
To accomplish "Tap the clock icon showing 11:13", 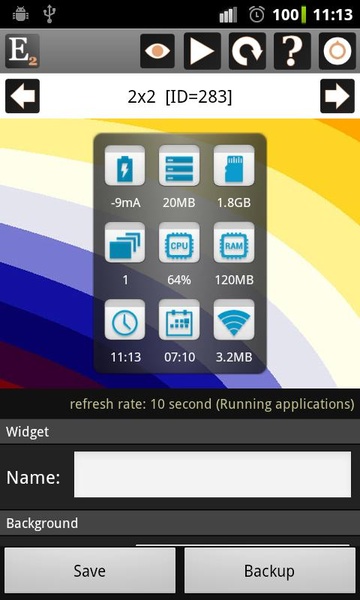I will coord(125,320).
